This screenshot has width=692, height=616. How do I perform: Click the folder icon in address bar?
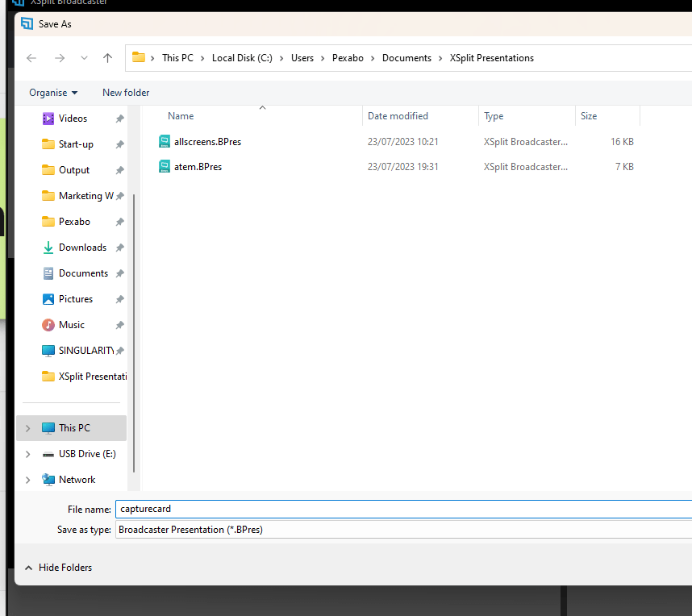(x=139, y=57)
